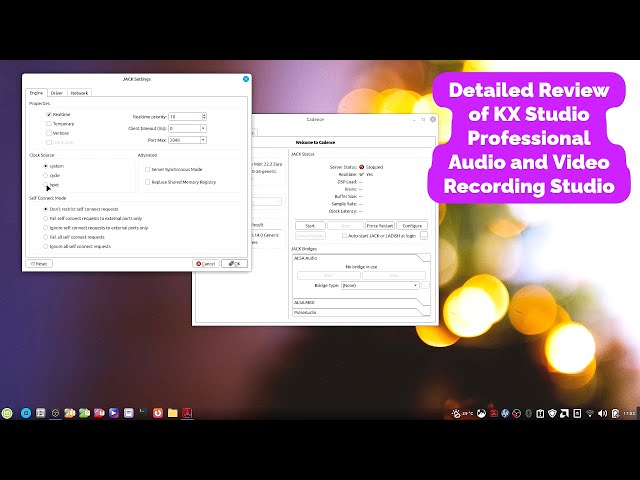Select Don't restrict self connect requests
This screenshot has width=640, height=480.
tap(45, 209)
